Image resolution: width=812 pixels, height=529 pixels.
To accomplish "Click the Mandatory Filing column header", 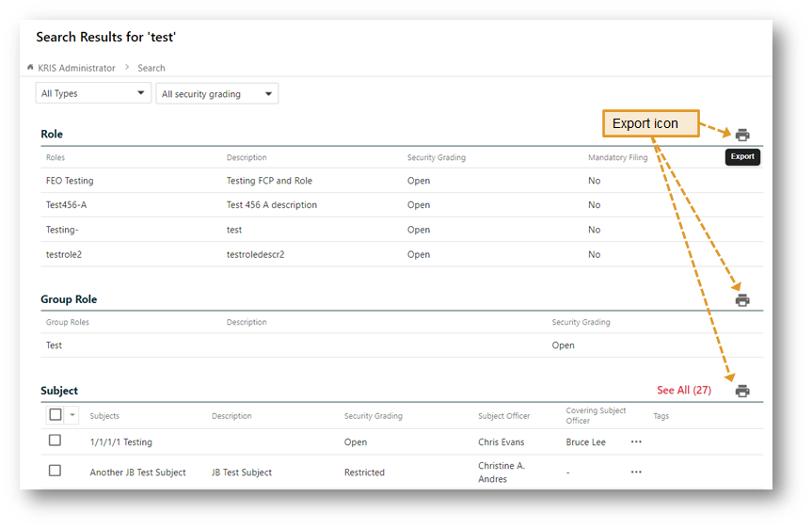I will [617, 157].
